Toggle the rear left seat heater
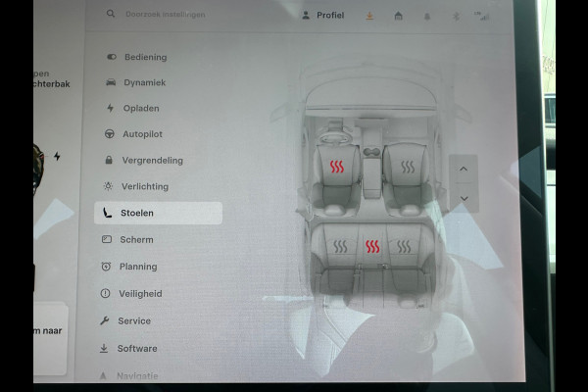 point(340,246)
